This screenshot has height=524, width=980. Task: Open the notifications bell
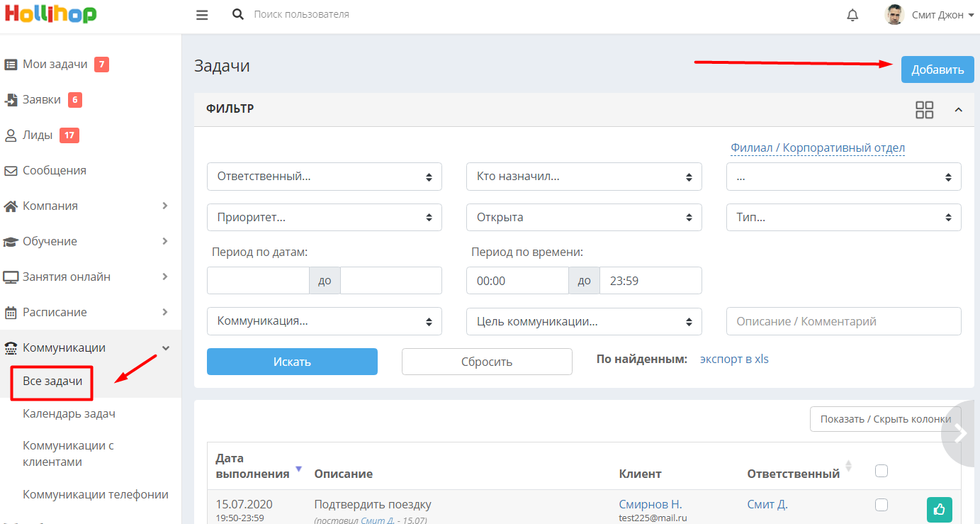coord(852,15)
